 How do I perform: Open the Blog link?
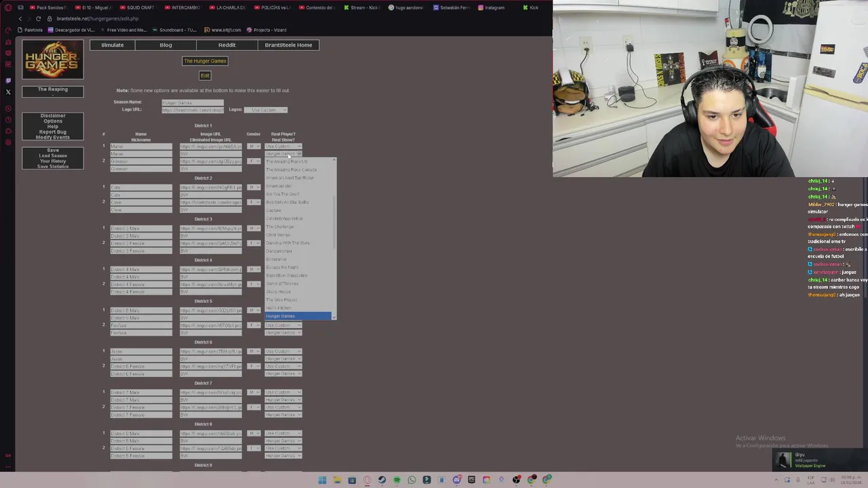pos(165,45)
